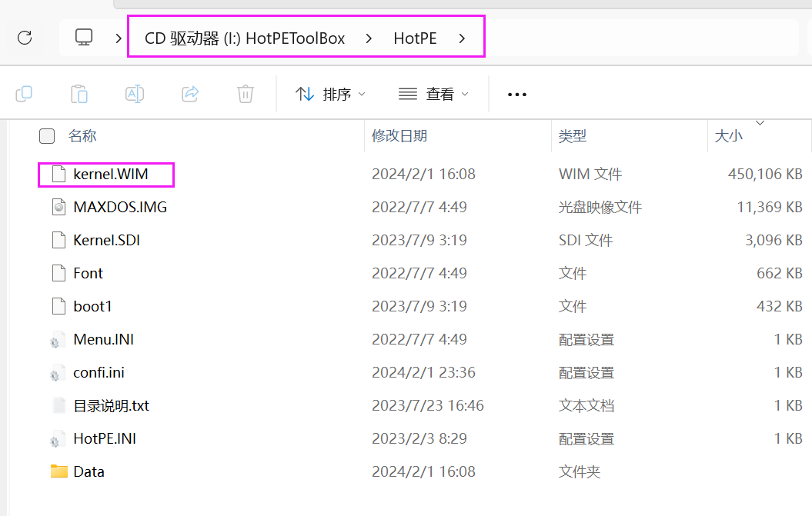
Task: Select the file name Kernel.SDI
Action: (x=107, y=240)
